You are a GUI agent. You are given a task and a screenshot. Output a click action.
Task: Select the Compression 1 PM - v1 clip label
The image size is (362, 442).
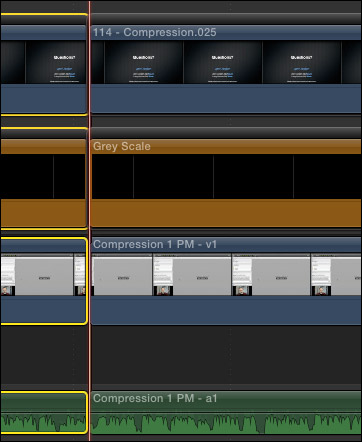155,244
